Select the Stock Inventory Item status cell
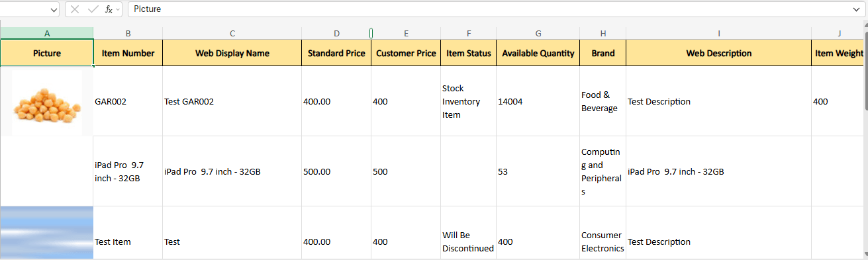 pos(468,101)
